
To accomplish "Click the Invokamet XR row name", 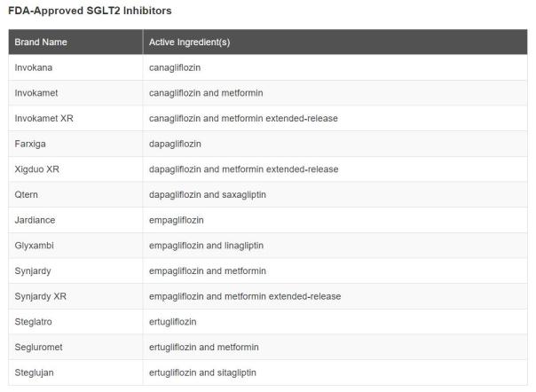I will coord(43,118).
